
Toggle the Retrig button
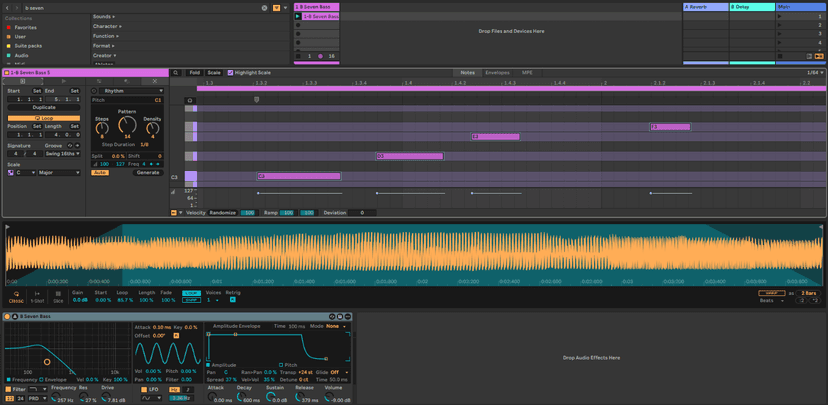pyautogui.click(x=232, y=299)
